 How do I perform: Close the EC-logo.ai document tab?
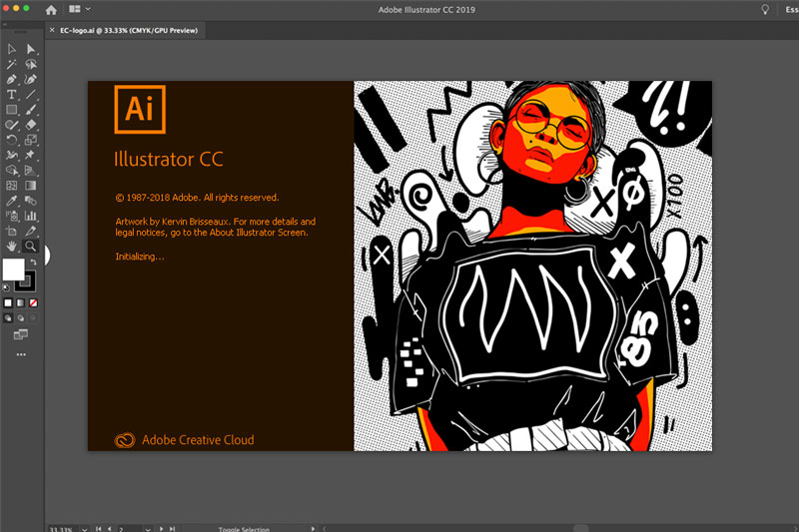click(53, 31)
